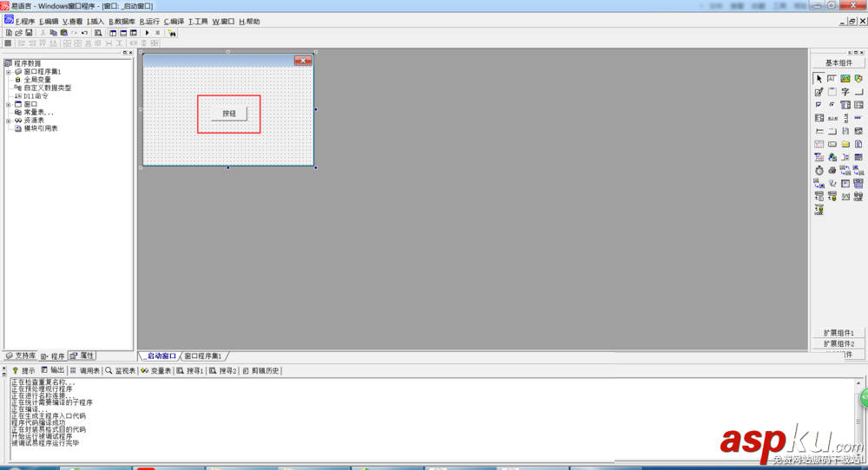
Task: Open the 扩展组件1 component category
Action: [838, 333]
